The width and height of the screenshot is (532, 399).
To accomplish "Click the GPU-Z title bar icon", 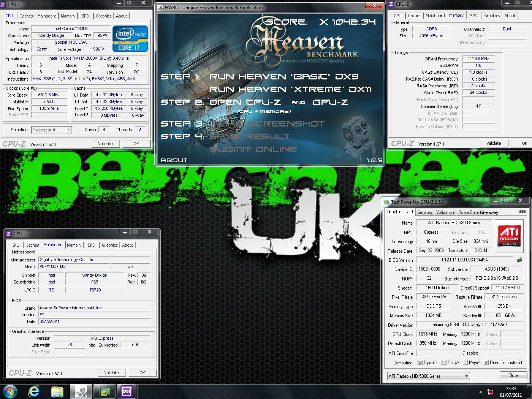I will (x=386, y=202).
